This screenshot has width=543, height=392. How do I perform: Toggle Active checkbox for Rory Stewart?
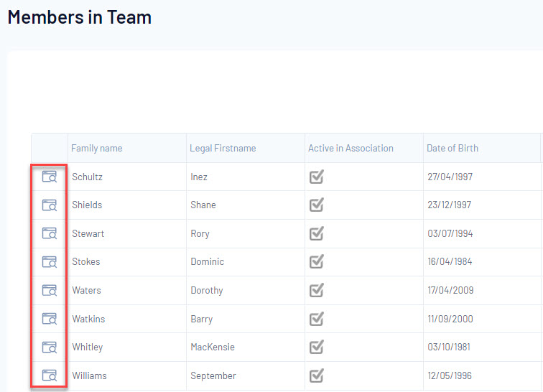(x=316, y=233)
